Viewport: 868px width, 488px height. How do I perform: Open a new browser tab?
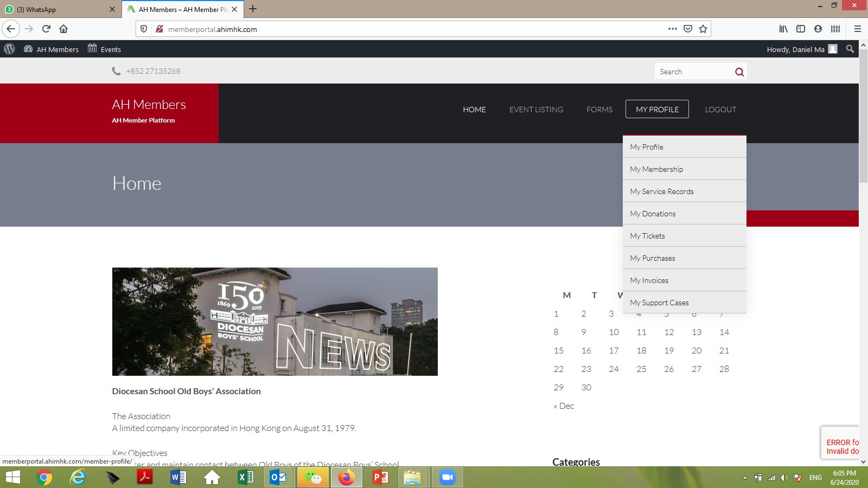(x=253, y=9)
